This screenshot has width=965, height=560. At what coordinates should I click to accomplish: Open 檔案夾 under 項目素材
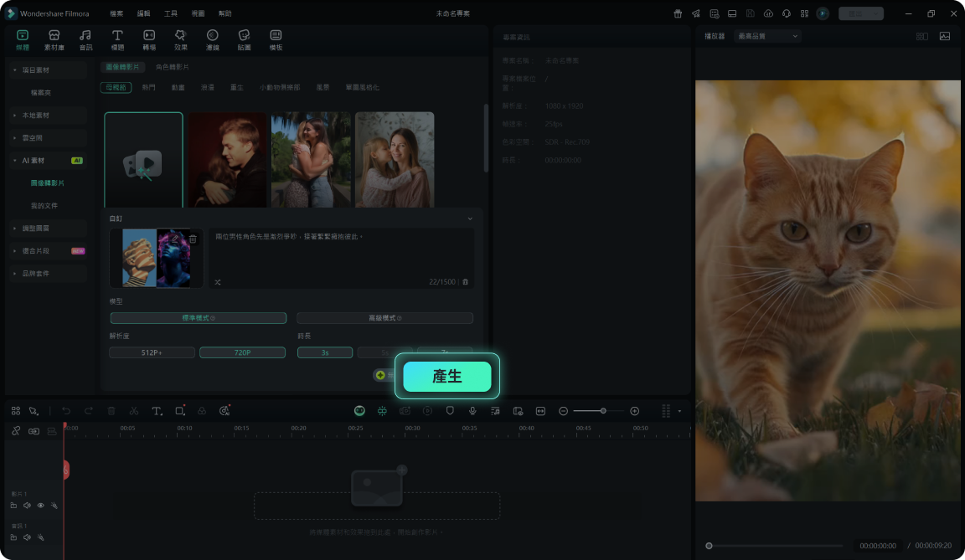click(40, 93)
